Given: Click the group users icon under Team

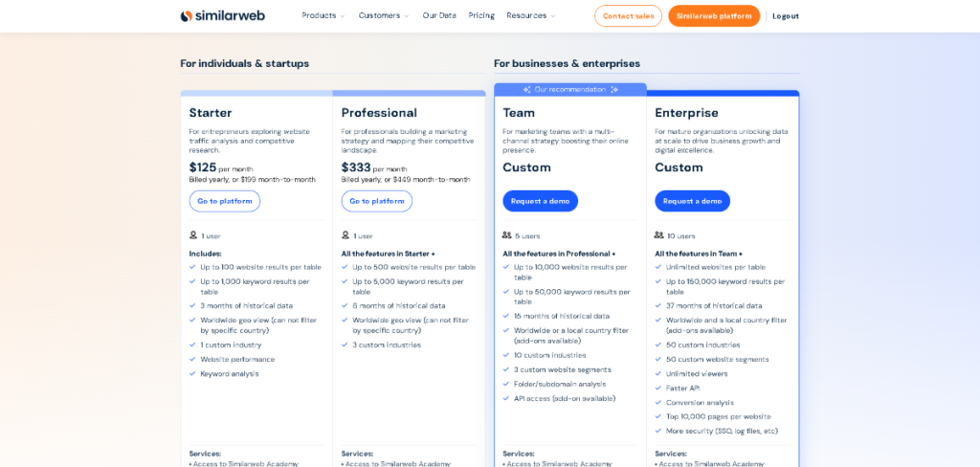Looking at the screenshot, I should [507, 235].
